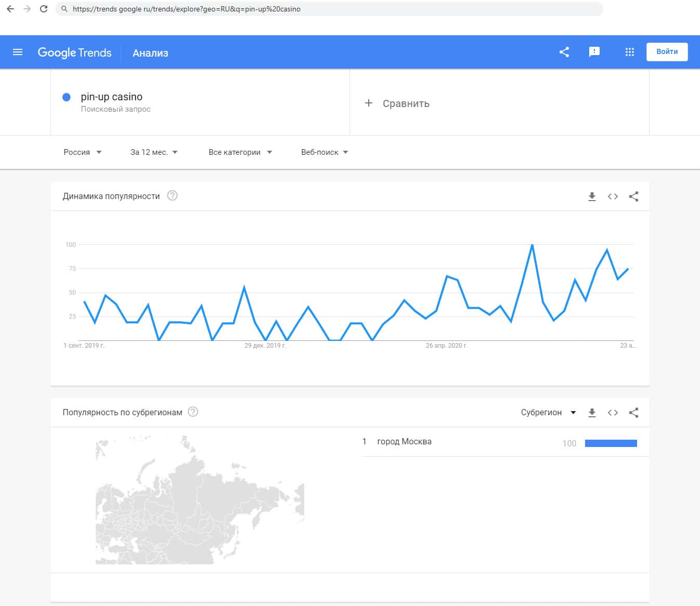The height and width of the screenshot is (606, 700).
Task: Expand the Веб-поиск search type dropdown
Action: (x=325, y=152)
